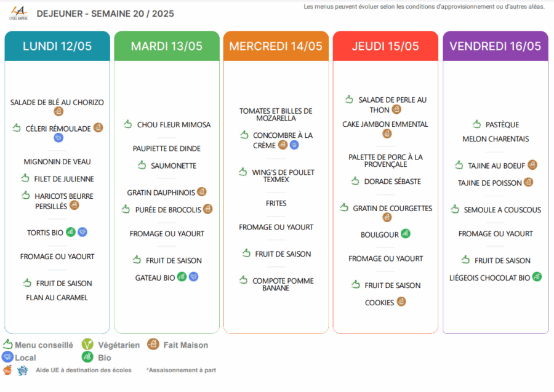Select the LUNDI 12/05 column header
Viewport: 554px width, 392px height.
pyautogui.click(x=57, y=46)
